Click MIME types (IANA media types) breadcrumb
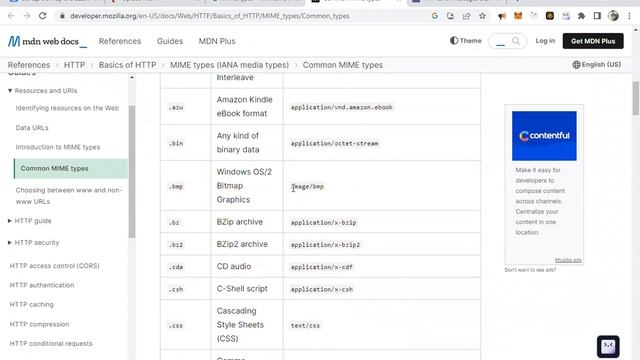 coord(229,65)
